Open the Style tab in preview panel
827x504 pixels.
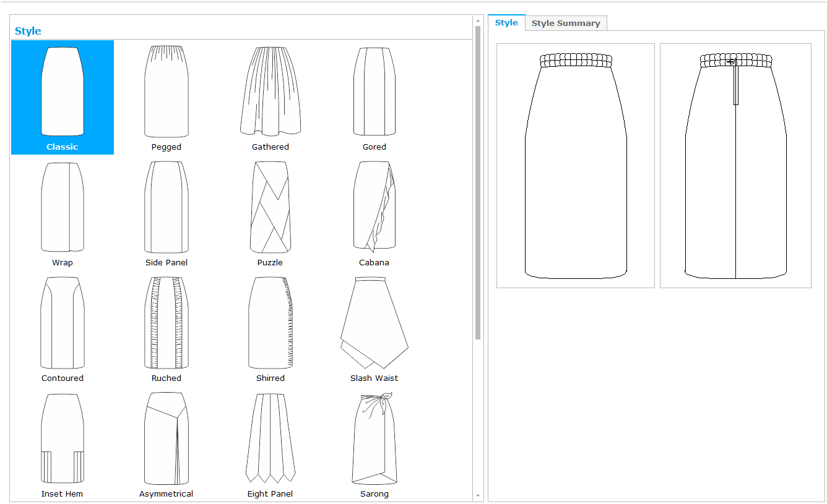506,22
